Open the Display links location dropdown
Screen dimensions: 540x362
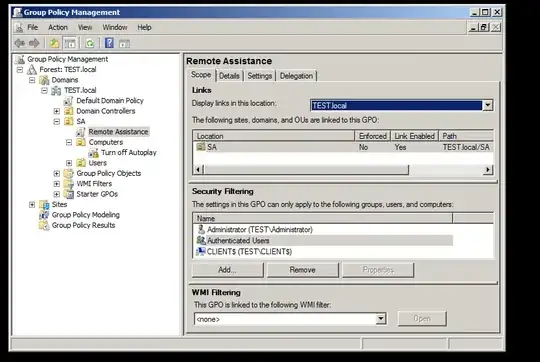pyautogui.click(x=488, y=105)
